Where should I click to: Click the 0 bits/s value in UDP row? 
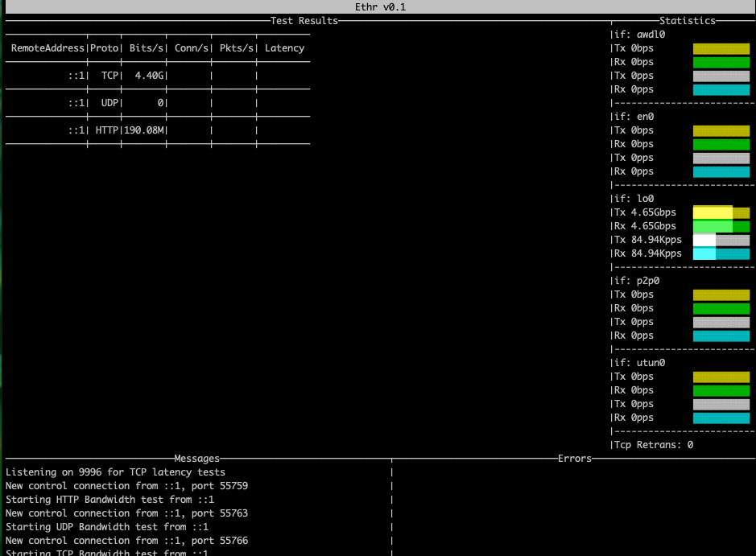pyautogui.click(x=160, y=103)
